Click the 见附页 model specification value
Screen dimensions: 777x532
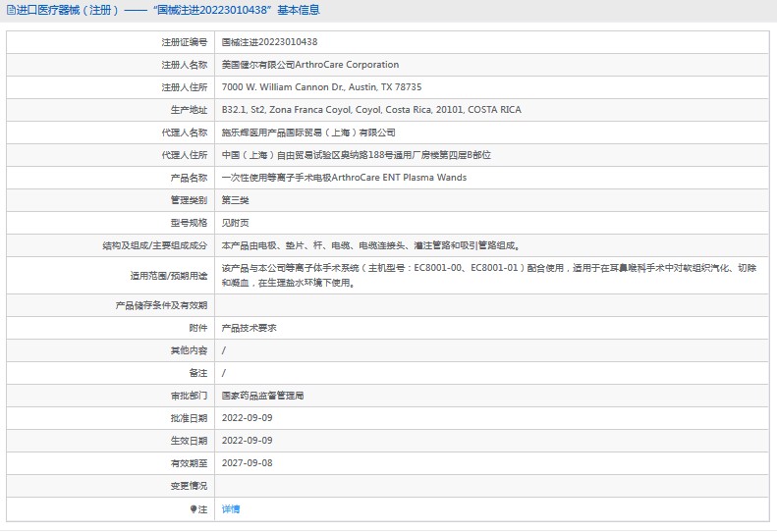235,223
